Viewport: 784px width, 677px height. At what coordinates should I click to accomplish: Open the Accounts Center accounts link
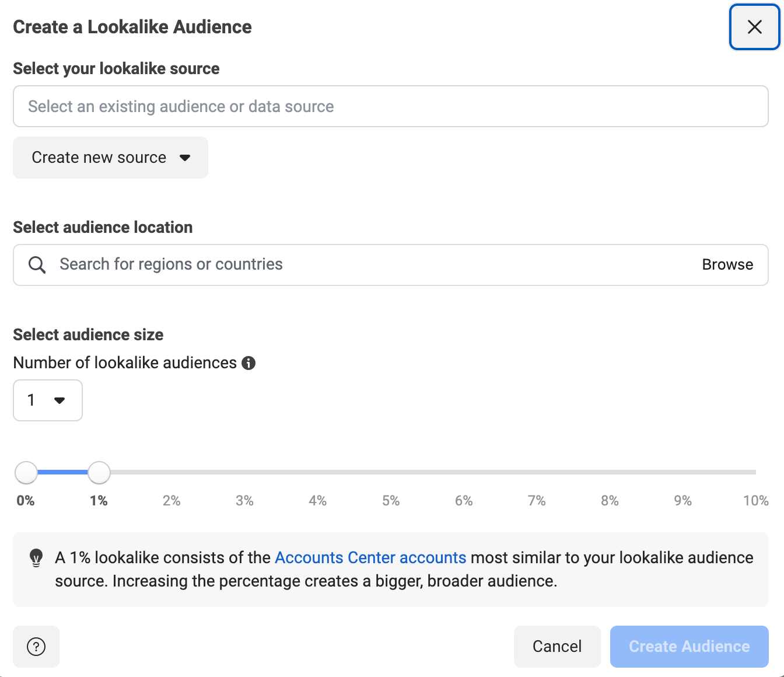tap(370, 558)
